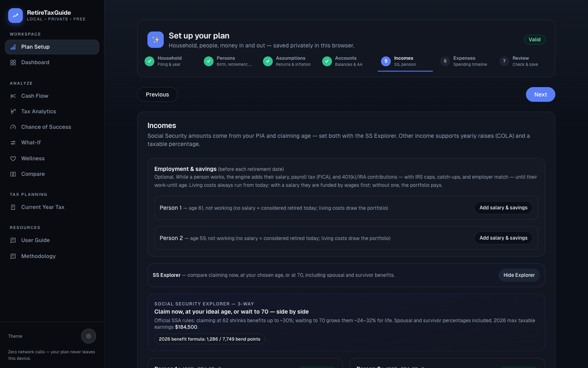Click the Wellness heart icon
Screen dimensions: 588x368
[x=13, y=159]
